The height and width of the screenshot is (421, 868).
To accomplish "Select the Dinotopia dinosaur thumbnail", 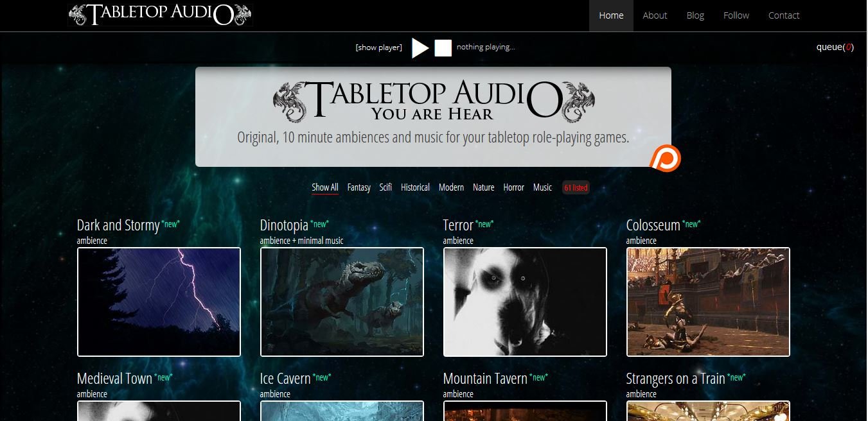I will tap(342, 302).
